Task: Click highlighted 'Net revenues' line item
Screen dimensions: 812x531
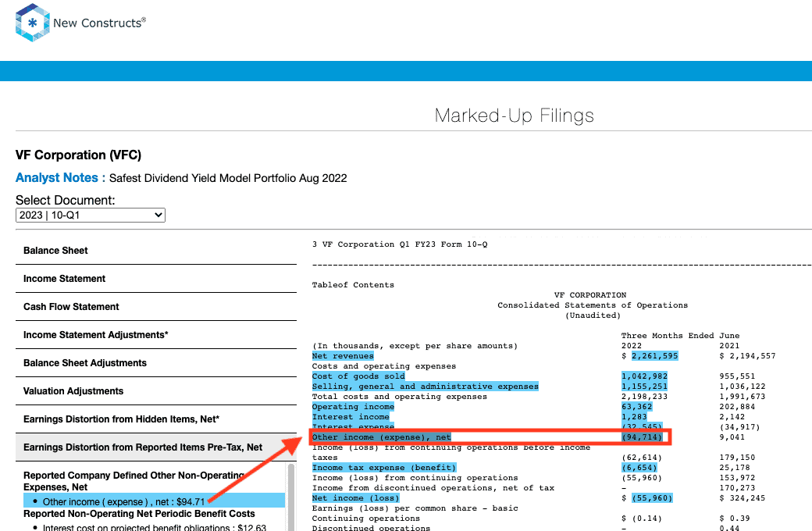Action: pos(342,356)
